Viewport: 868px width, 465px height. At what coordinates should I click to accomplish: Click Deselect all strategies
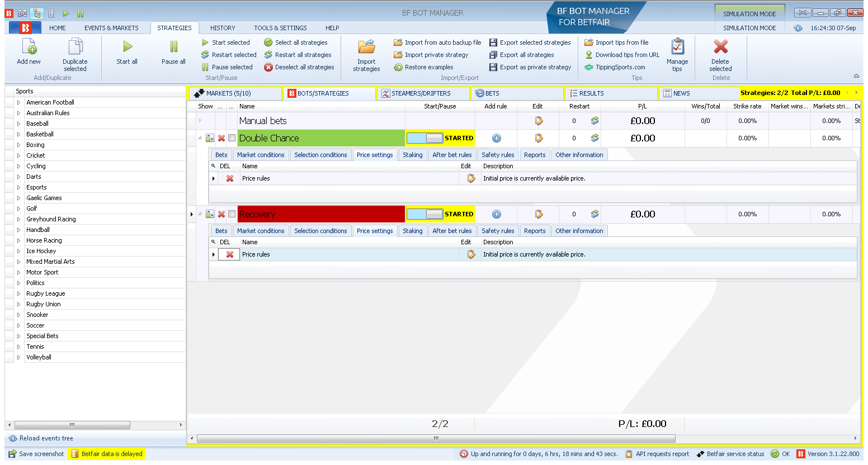(x=299, y=67)
